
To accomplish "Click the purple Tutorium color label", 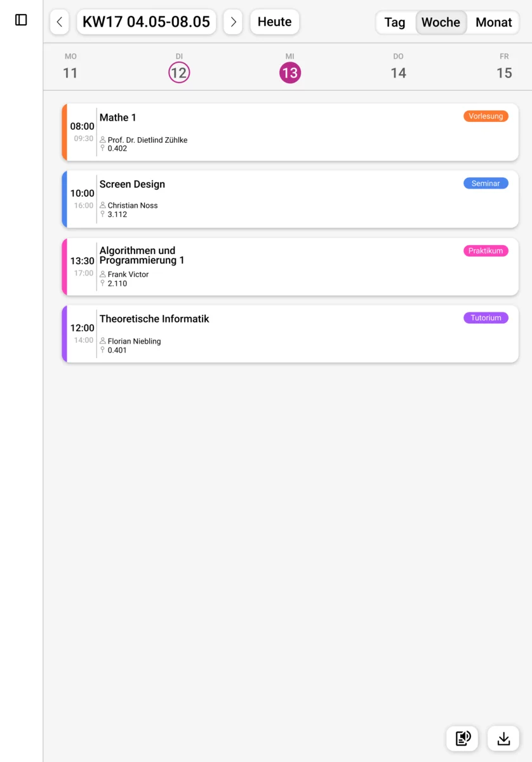I will tap(486, 318).
